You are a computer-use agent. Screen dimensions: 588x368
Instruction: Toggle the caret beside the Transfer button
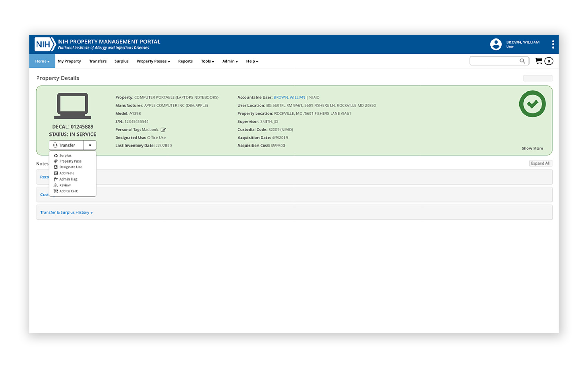pyautogui.click(x=90, y=145)
